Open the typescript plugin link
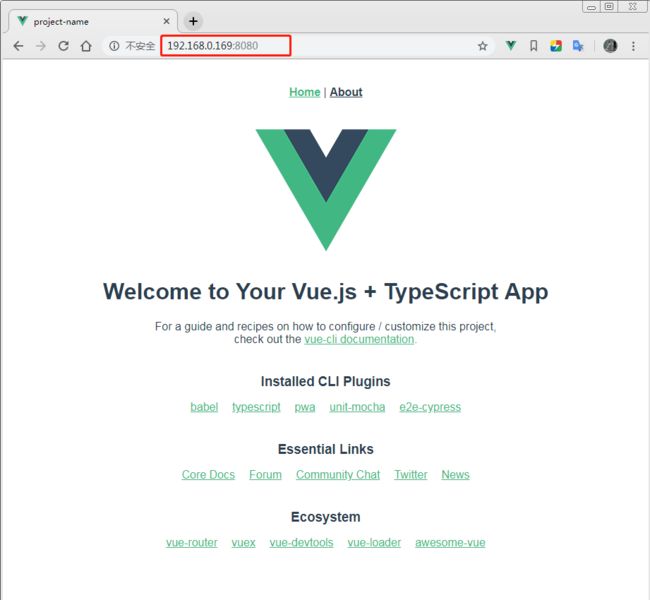The width and height of the screenshot is (650, 600). point(256,407)
